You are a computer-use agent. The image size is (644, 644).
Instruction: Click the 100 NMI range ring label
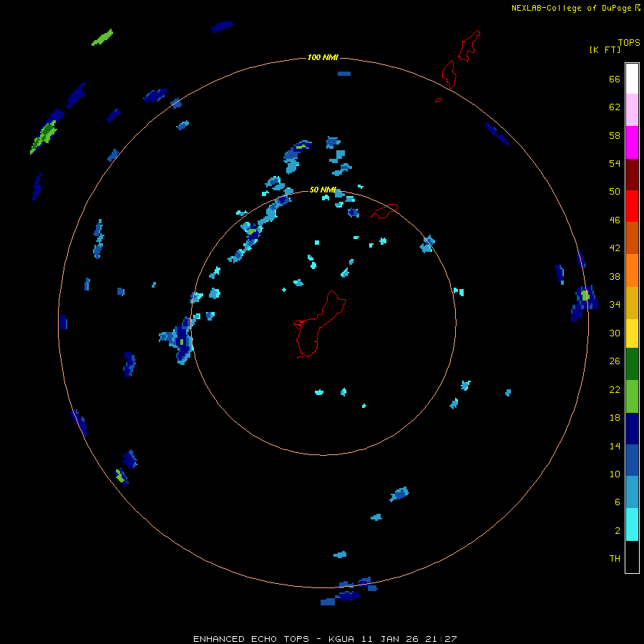pos(323,57)
